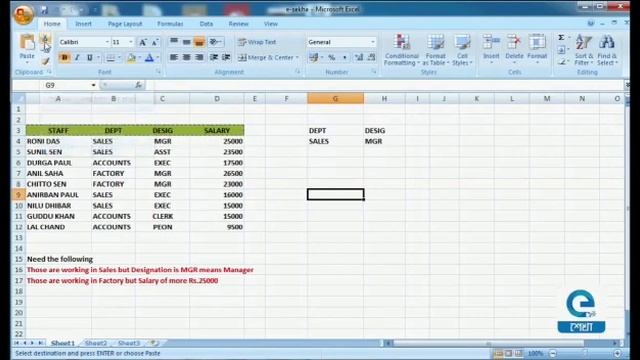Apply cell borders icon
This screenshot has height=360, width=640.
click(110, 58)
